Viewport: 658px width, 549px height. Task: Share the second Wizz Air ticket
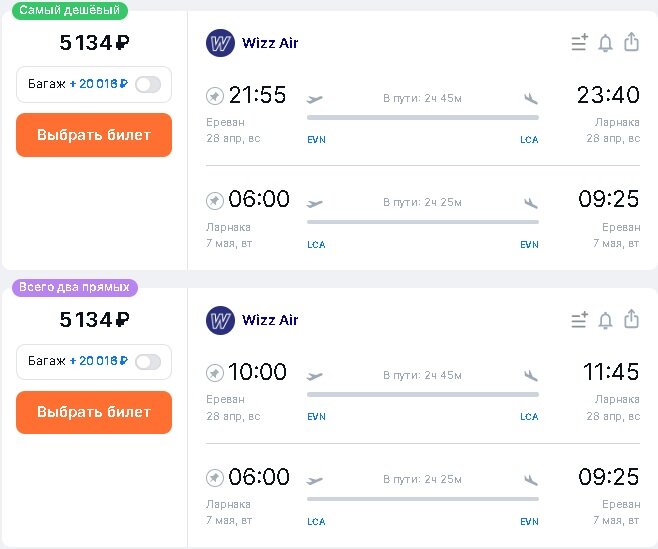[x=632, y=319]
